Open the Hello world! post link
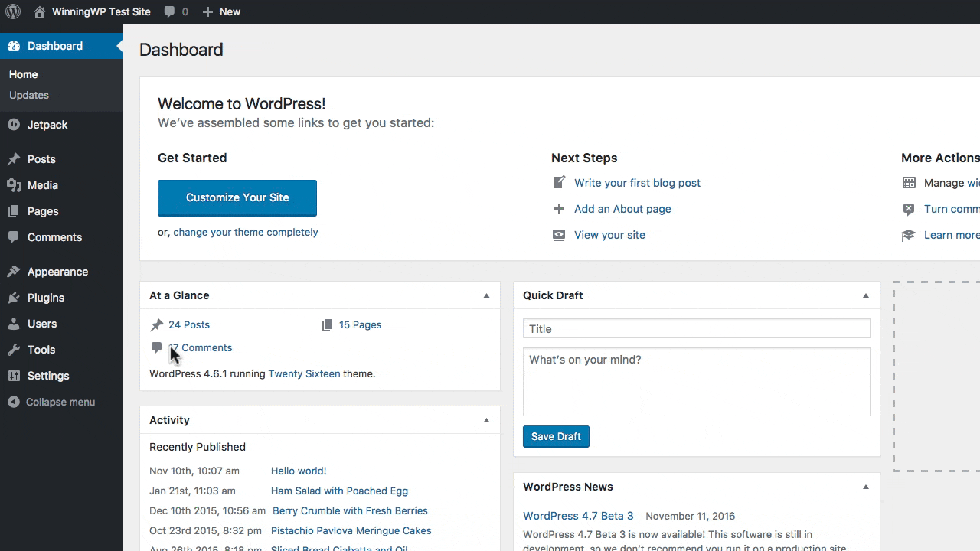The image size is (980, 551). [x=299, y=471]
